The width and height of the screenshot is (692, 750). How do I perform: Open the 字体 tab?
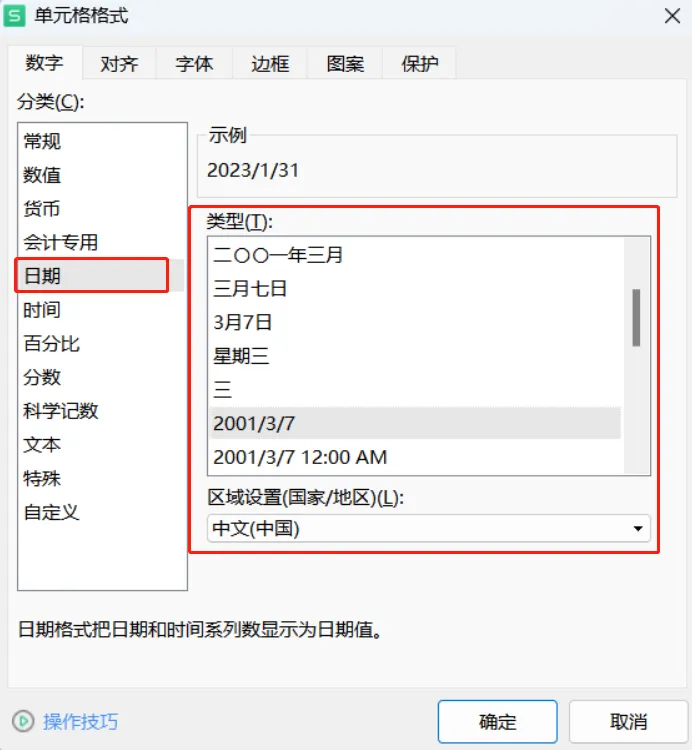(x=194, y=63)
